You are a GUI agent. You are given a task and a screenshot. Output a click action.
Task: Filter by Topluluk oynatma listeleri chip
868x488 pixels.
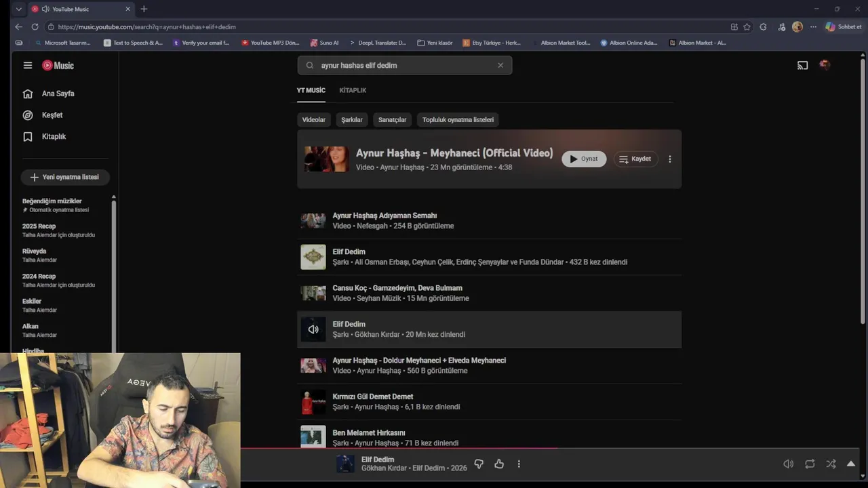(458, 119)
